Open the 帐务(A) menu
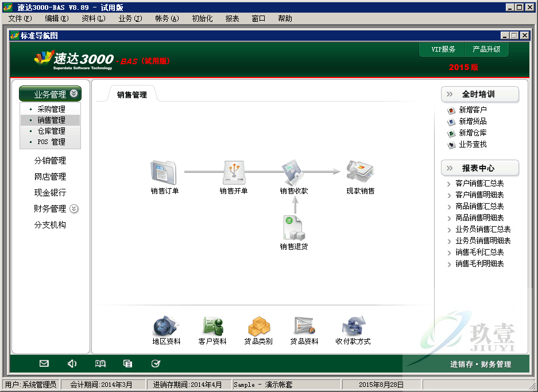The height and width of the screenshot is (392, 538). pos(167,18)
